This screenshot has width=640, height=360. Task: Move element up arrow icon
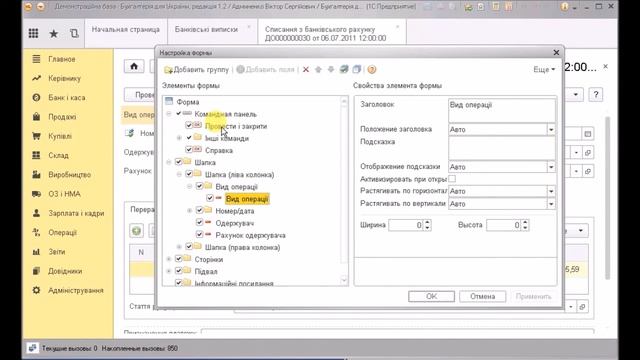pos(318,70)
